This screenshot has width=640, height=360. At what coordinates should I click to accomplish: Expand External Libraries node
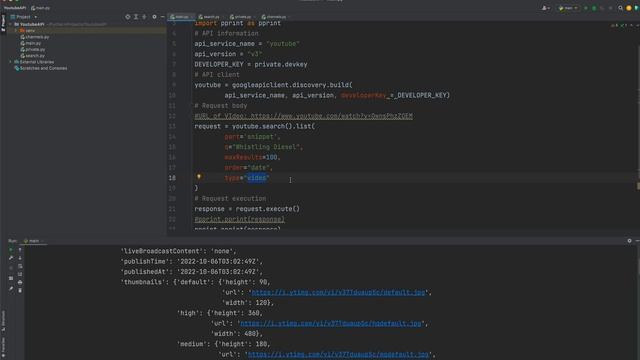11,62
